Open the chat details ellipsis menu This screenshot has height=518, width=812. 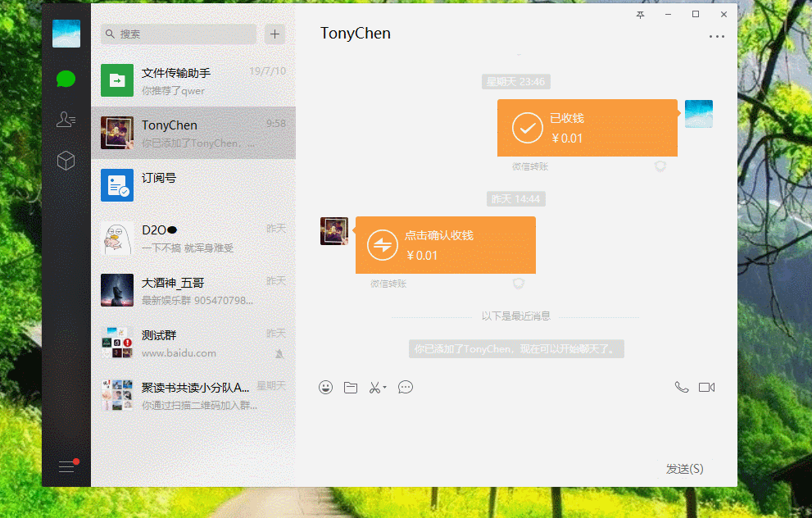717,34
